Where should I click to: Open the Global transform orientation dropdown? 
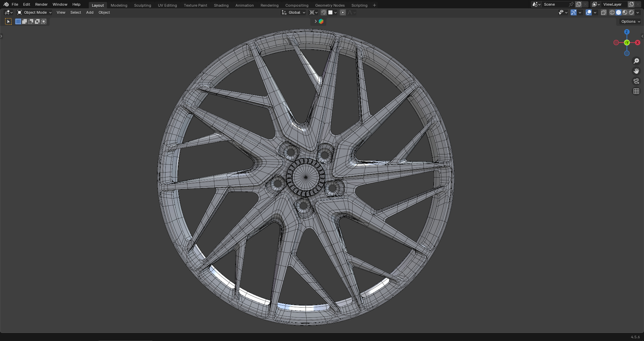pos(293,12)
